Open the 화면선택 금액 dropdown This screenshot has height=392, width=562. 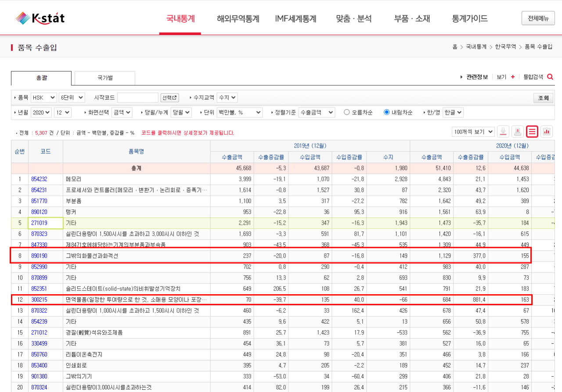pos(122,112)
